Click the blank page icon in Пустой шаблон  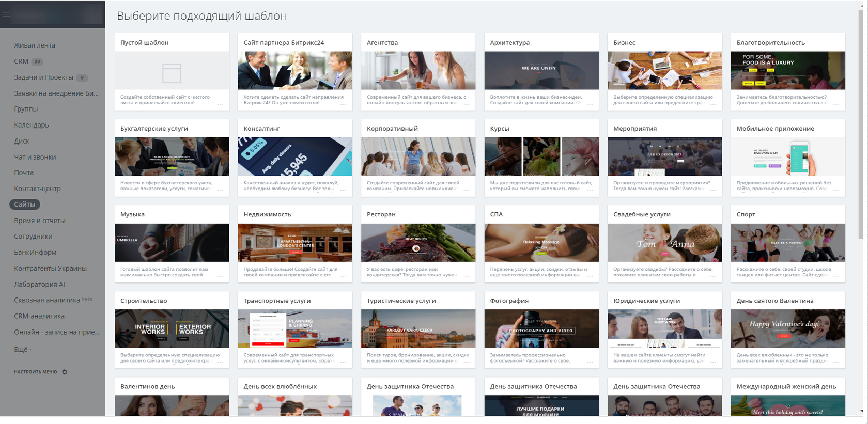pos(172,73)
